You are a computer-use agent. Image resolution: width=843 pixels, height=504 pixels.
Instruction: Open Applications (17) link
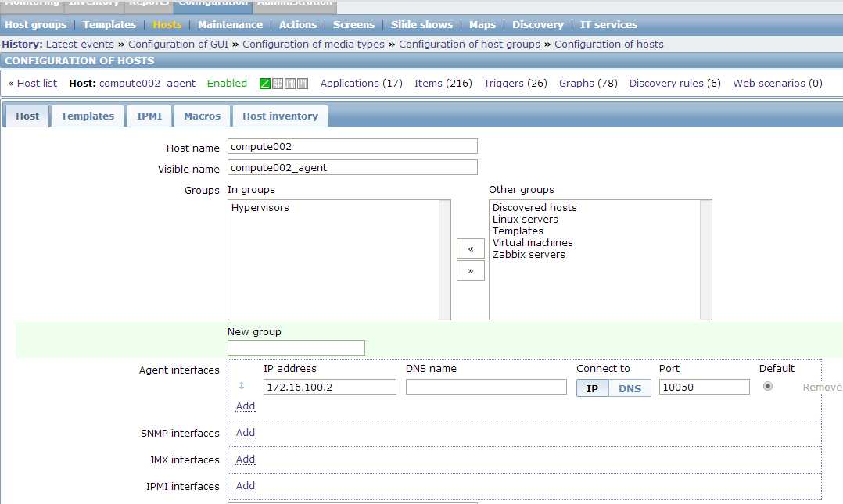[350, 84]
